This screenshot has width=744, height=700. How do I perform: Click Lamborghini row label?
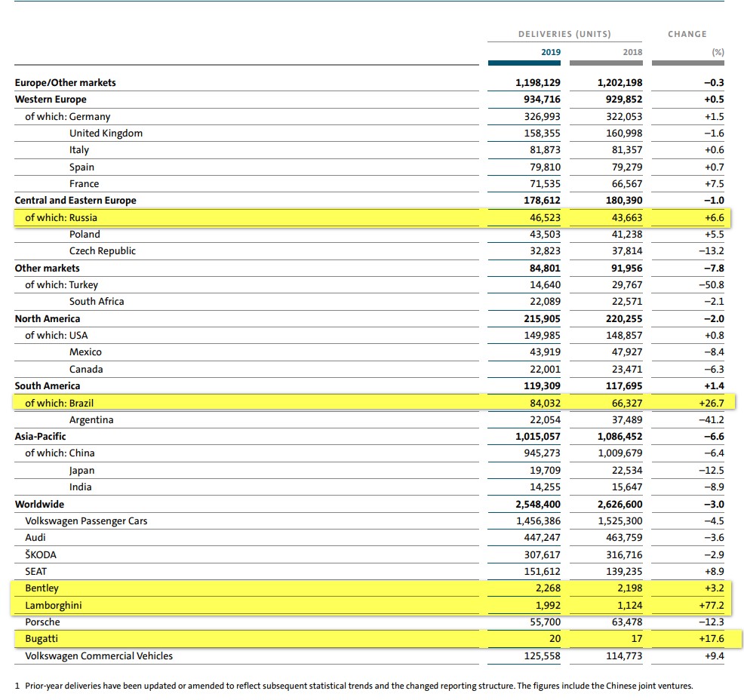[54, 605]
